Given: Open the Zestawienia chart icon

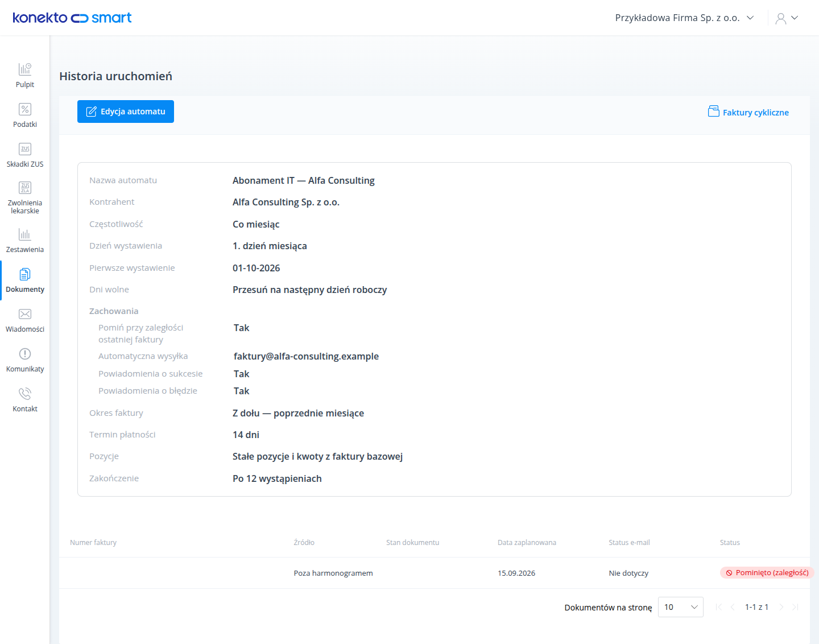Looking at the screenshot, I should point(25,234).
